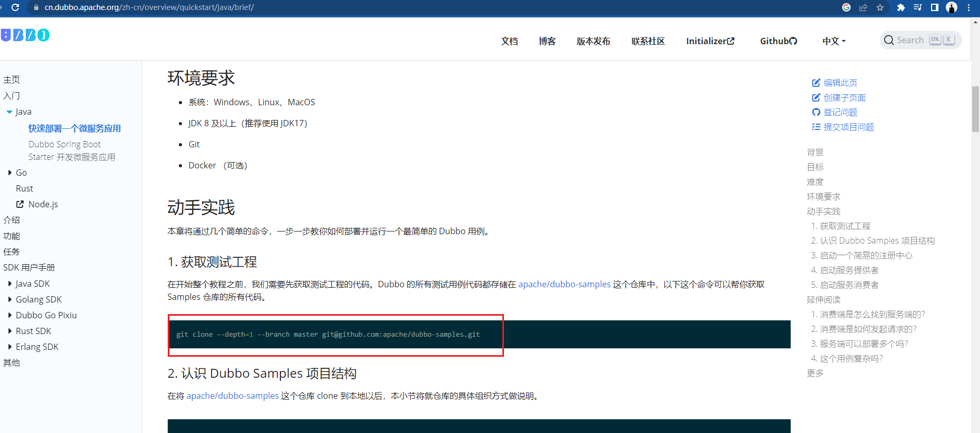Reload the page with the refresh icon
Viewport: 980px width, 433px height.
click(x=15, y=7)
